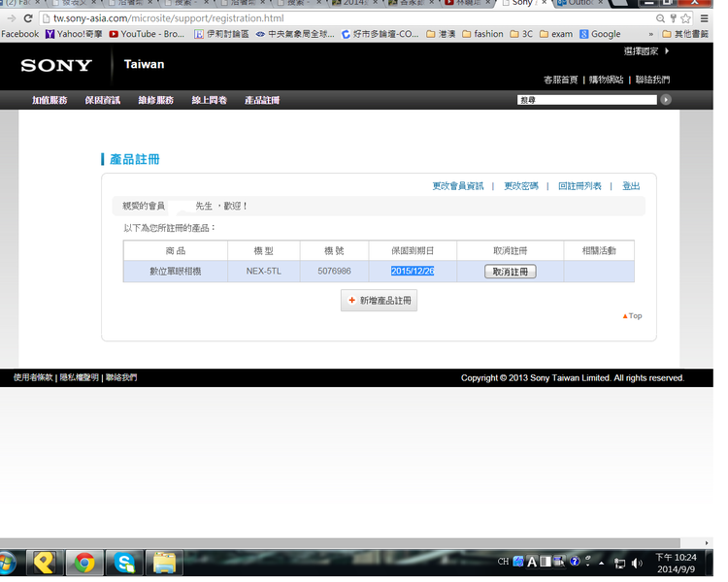
Task: Open the Google bookmark
Action: [x=600, y=34]
